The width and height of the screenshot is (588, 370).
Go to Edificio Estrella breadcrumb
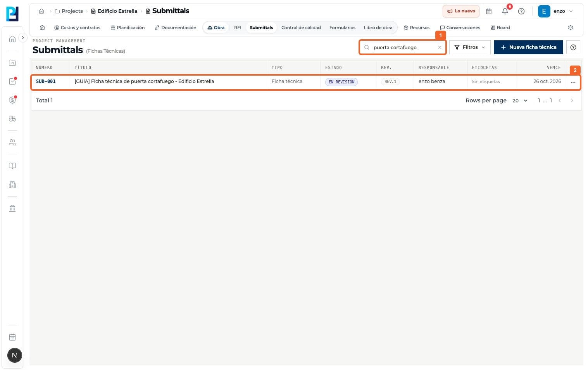(x=114, y=11)
